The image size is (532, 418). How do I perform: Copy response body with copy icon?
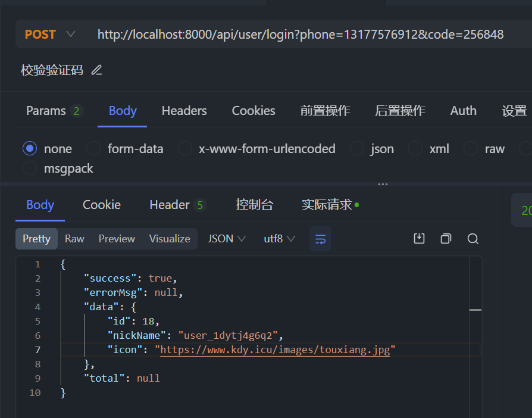[446, 239]
